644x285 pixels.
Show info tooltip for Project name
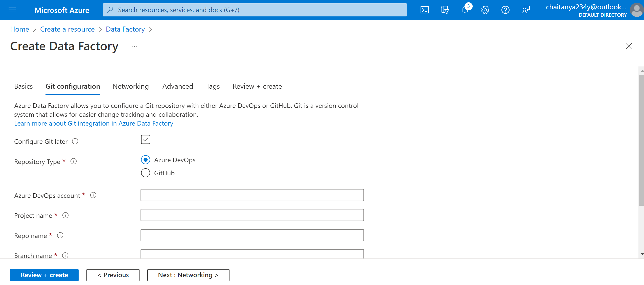coord(65,215)
